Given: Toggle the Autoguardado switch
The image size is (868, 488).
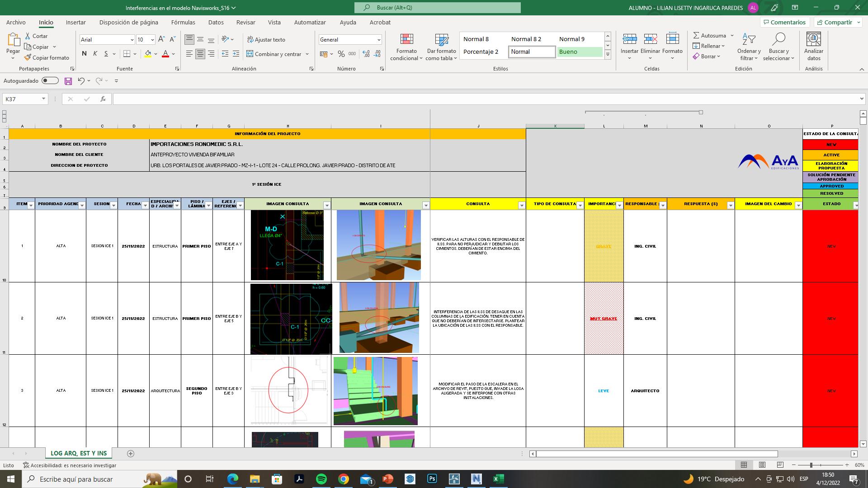Looking at the screenshot, I should tap(50, 80).
